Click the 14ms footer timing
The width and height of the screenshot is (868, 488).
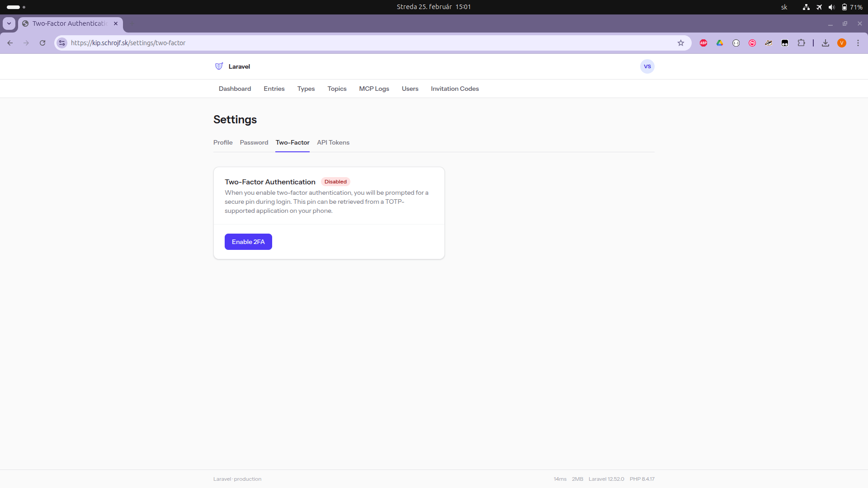[560, 479]
